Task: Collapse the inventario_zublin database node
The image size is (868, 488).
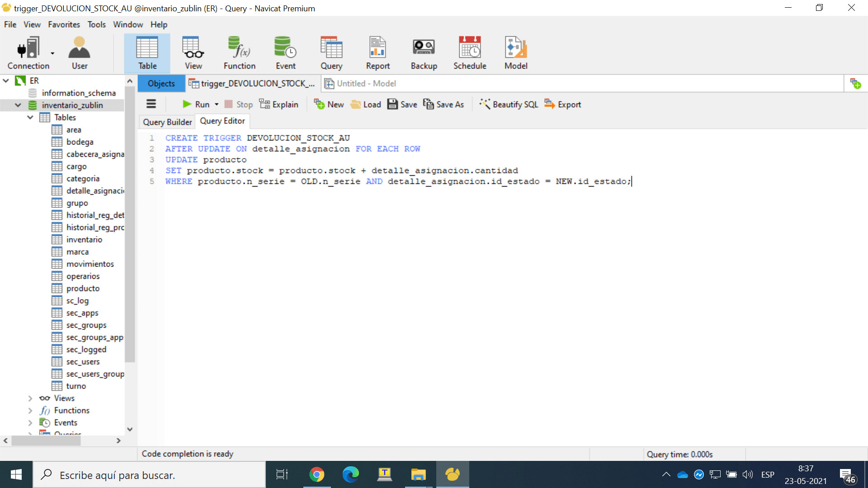Action: (x=18, y=105)
